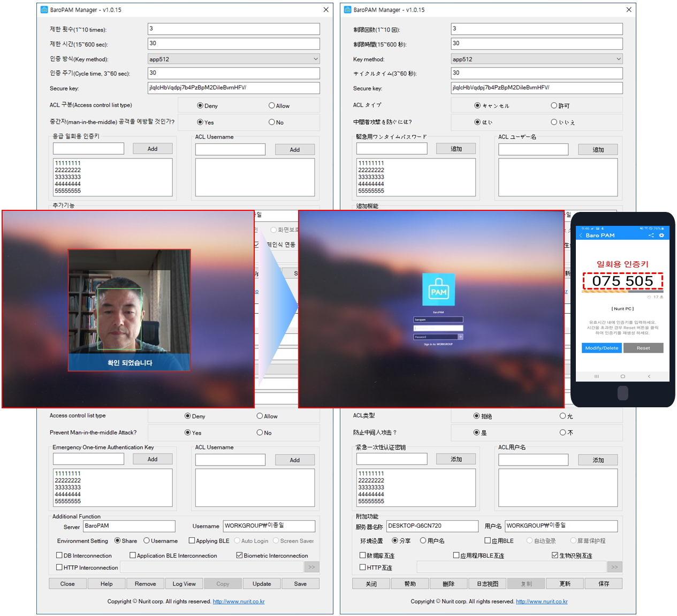The height and width of the screenshot is (616, 677).
Task: Select Username environment setting radio in English window
Action: (x=147, y=541)
